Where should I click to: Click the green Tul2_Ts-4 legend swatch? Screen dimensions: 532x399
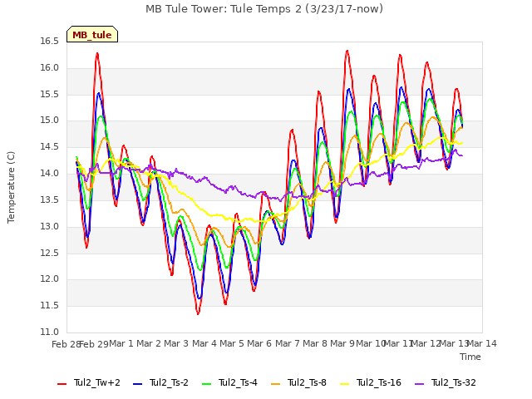pos(207,384)
